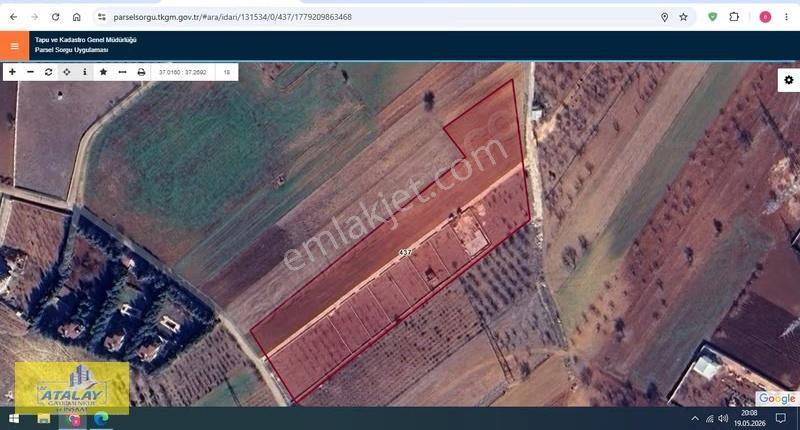This screenshot has height=430, width=800.
Task: Open the browser home page
Action: coord(76,17)
